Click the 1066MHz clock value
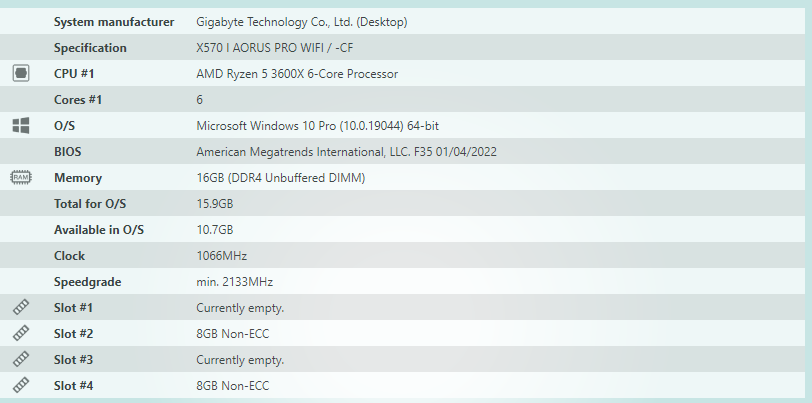 click(x=221, y=255)
